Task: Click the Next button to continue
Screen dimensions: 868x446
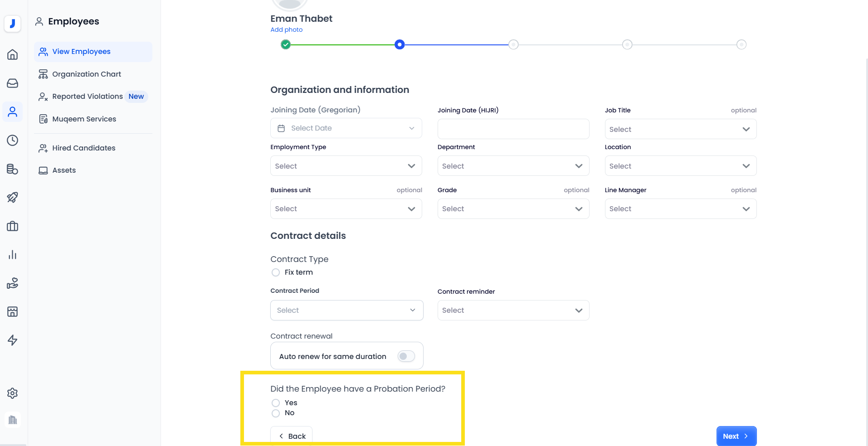Action: pyautogui.click(x=736, y=436)
